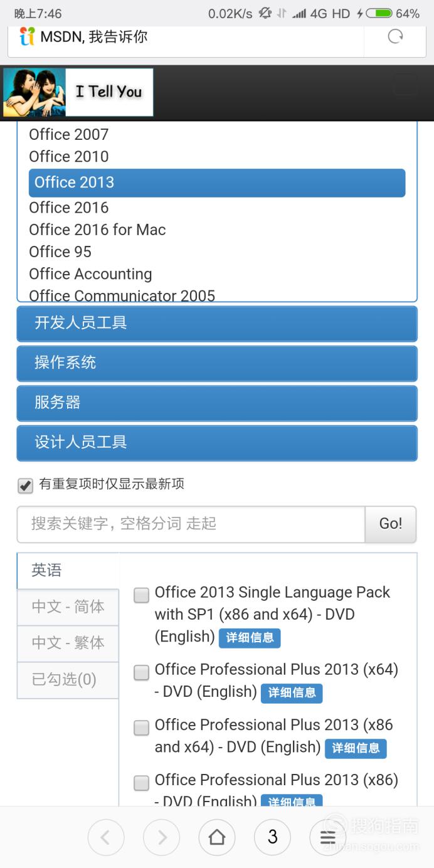Tap the browser forward arrow
Screen dimensions: 434x868
[x=162, y=837]
